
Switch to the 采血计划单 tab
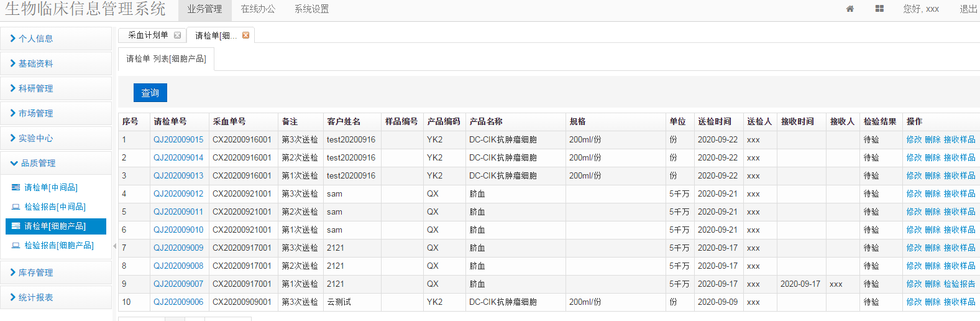coord(148,35)
